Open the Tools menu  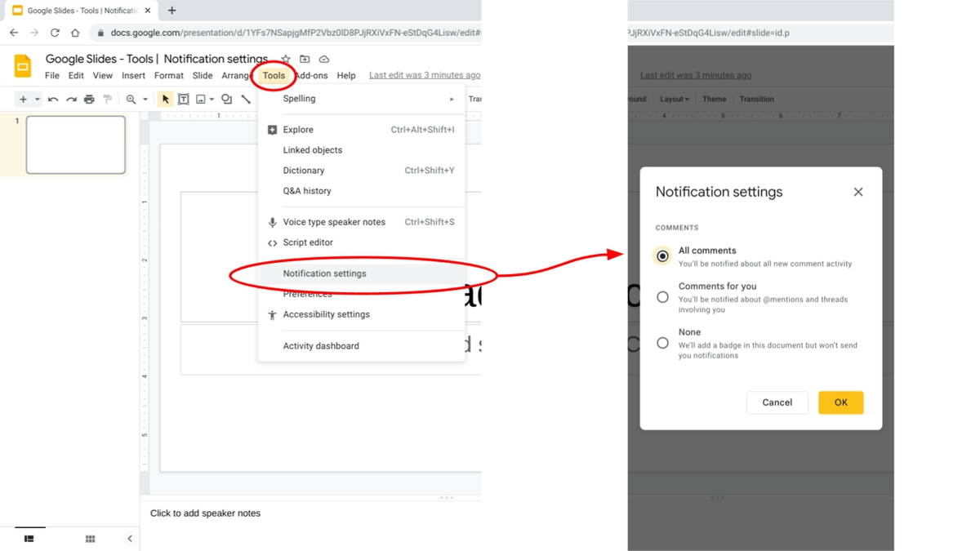click(x=274, y=75)
